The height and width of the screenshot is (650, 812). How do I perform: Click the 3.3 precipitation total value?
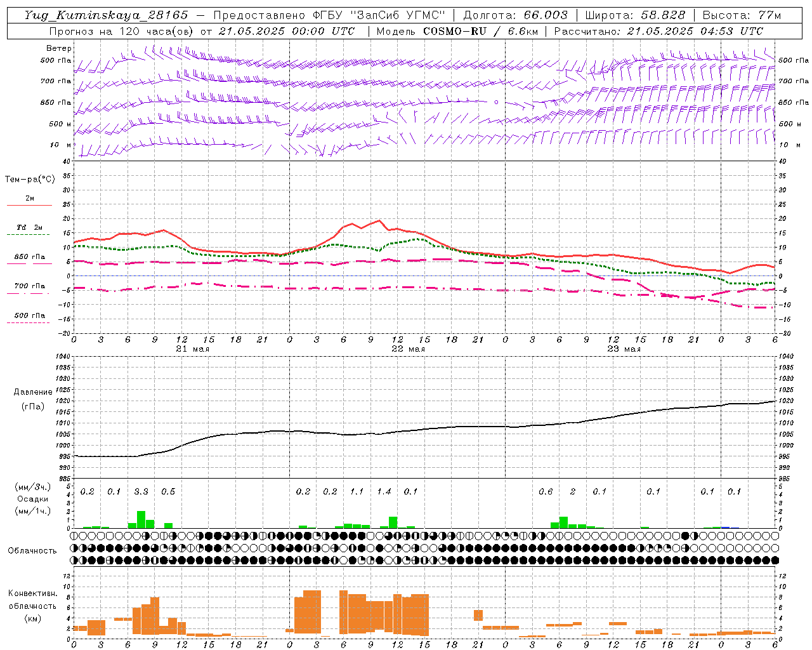pos(141,491)
